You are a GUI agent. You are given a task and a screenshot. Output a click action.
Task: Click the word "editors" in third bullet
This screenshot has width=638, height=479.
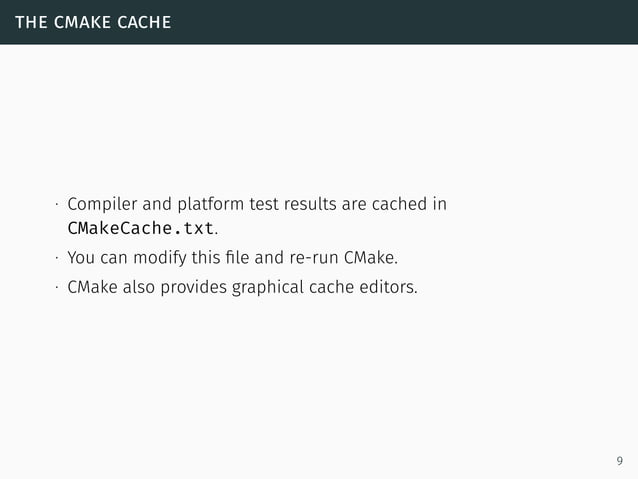coord(387,289)
